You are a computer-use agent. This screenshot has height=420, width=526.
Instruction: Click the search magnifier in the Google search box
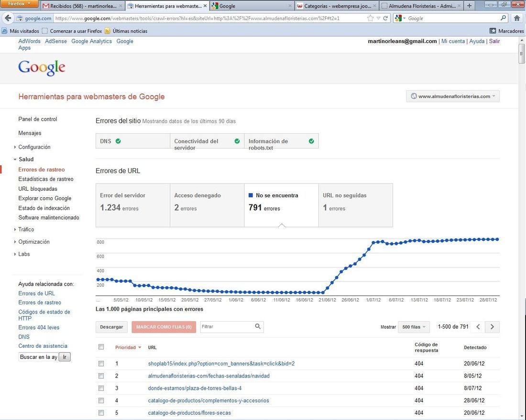point(503,18)
